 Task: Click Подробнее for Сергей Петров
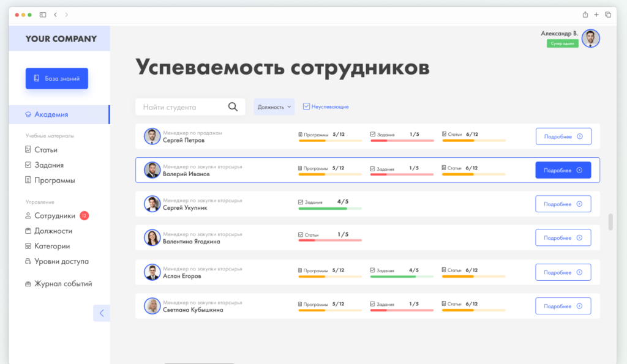[x=563, y=136]
